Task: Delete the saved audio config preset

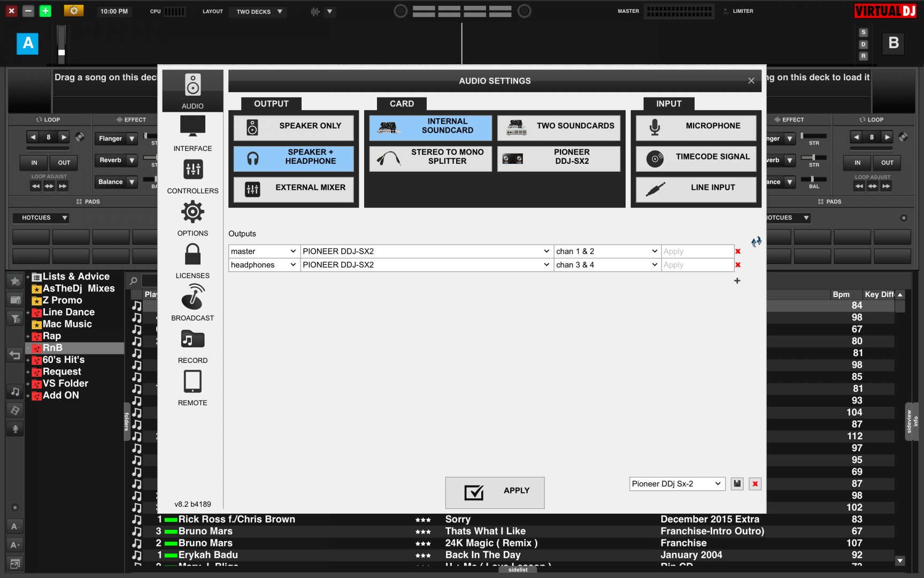Action: (x=755, y=484)
